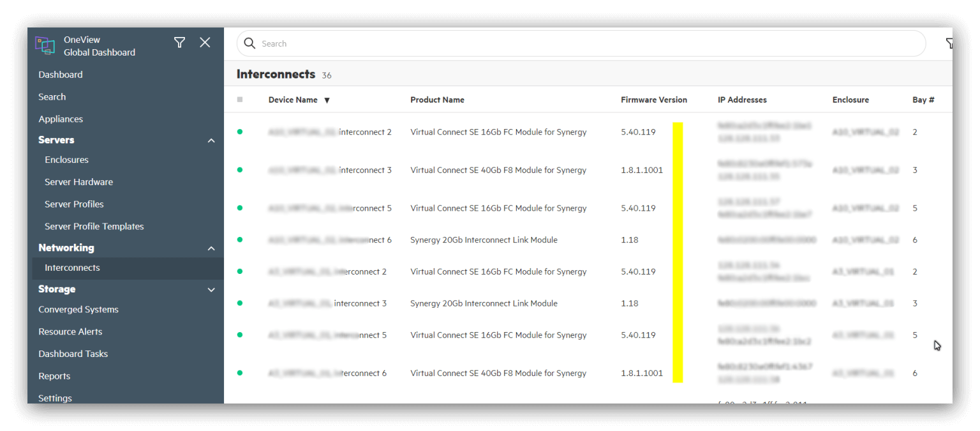This screenshot has height=431, width=980.
Task: Collapse the Networking section
Action: [211, 248]
